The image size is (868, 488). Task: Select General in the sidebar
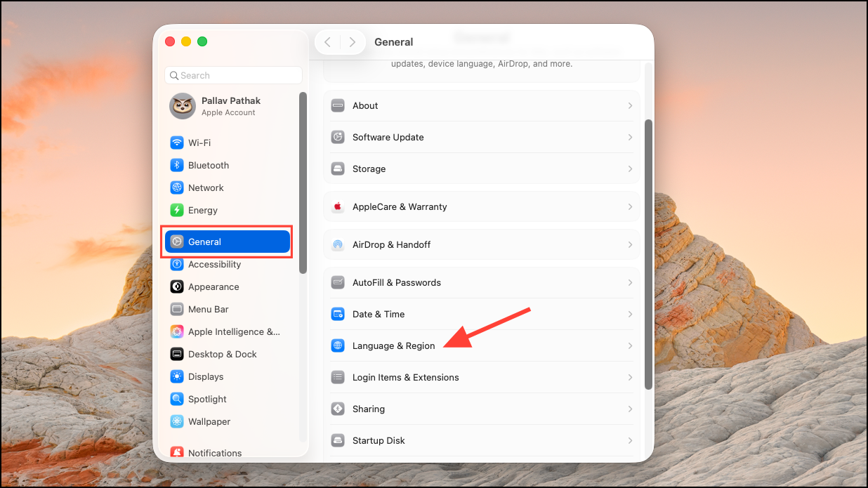tap(228, 242)
